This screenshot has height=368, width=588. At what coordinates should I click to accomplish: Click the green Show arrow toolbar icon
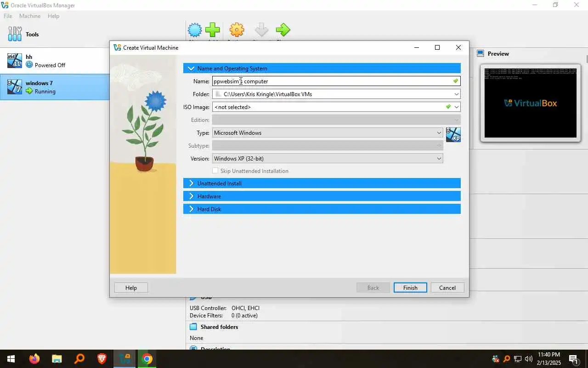283,30
